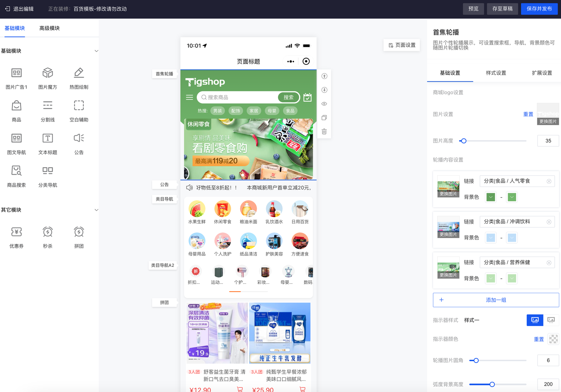
Task: Collapse the 其它模块 section
Action: click(x=96, y=210)
